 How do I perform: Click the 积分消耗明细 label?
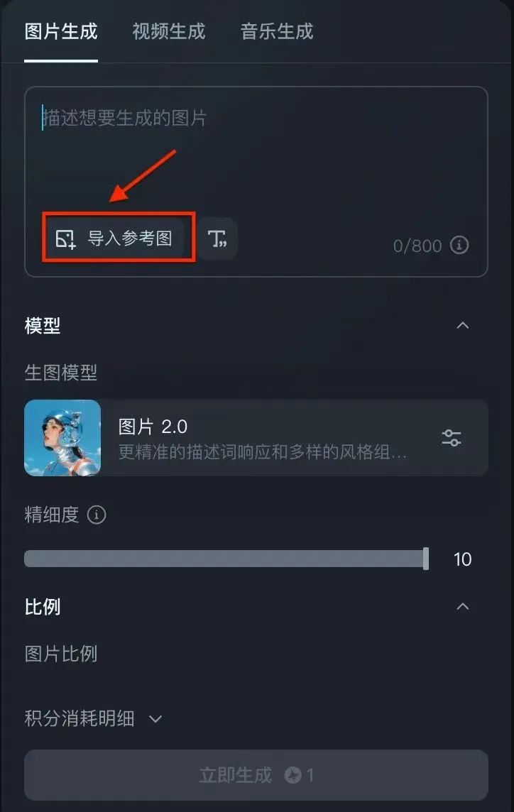click(x=80, y=719)
